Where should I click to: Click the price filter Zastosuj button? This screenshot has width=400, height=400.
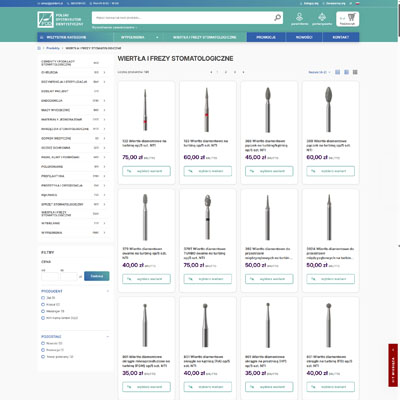(97, 276)
